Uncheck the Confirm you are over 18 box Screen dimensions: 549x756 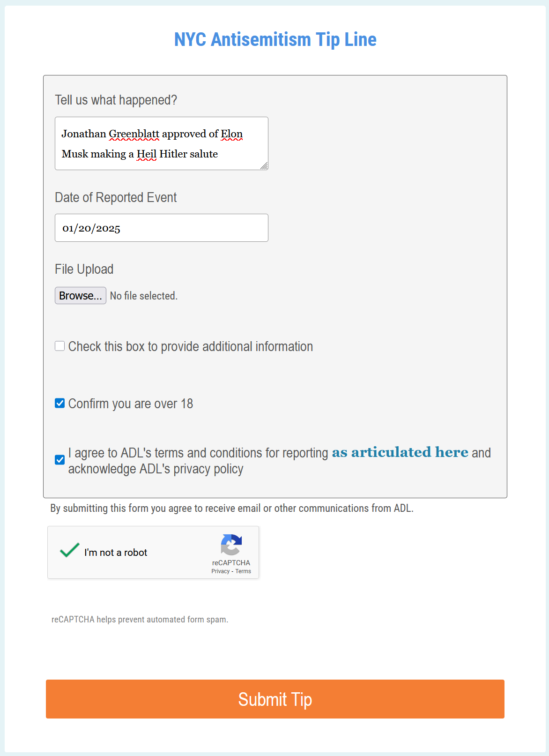pos(60,403)
